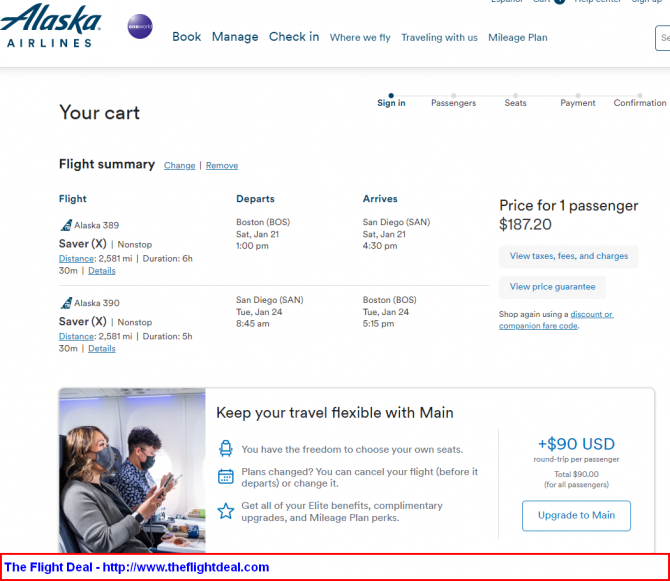The image size is (670, 581).
Task: Open the Mileage Plan navigation item
Action: 517,38
